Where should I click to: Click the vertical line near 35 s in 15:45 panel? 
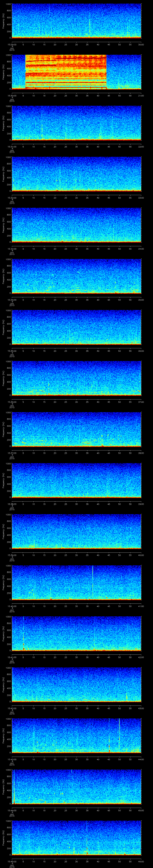[87, 838]
